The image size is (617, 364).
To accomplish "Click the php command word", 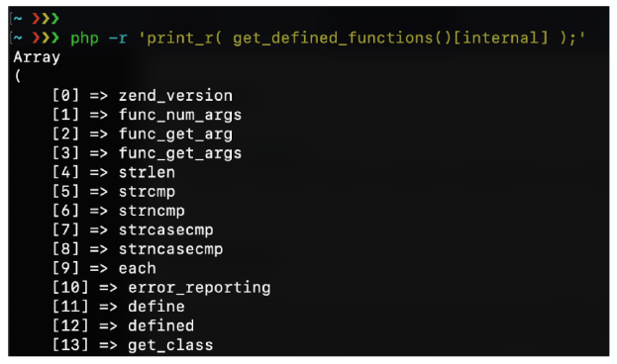I will coord(84,39).
